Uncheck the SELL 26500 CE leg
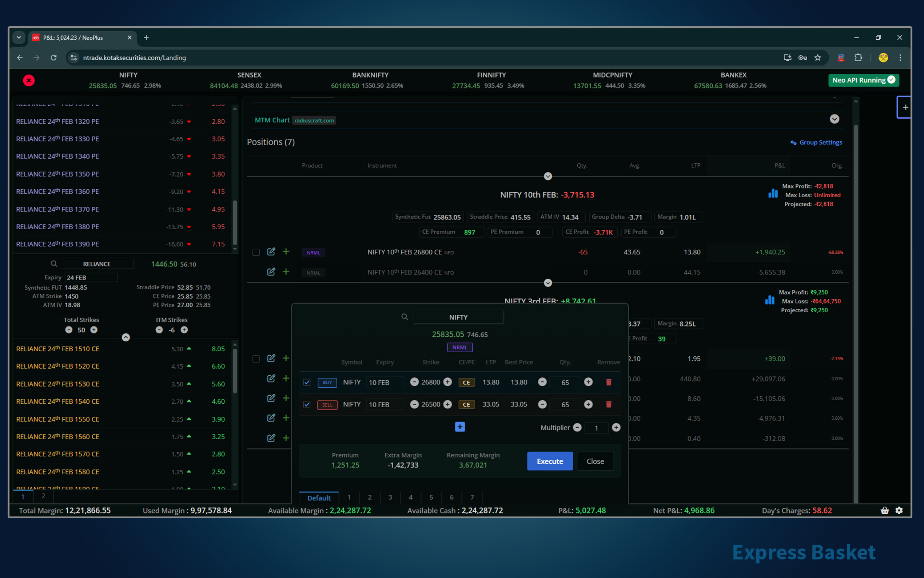 (307, 404)
